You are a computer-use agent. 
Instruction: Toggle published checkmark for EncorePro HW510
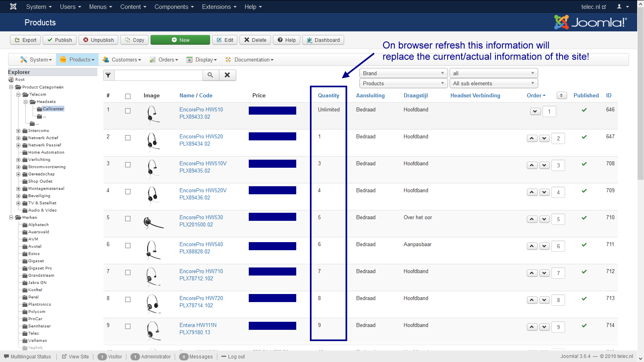(584, 110)
